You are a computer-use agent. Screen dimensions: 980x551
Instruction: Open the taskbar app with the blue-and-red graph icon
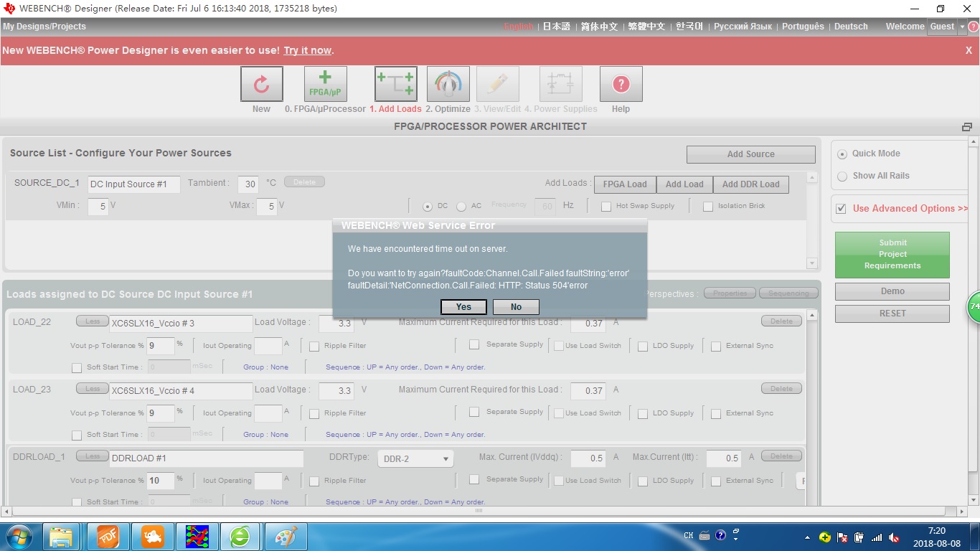[x=197, y=537]
